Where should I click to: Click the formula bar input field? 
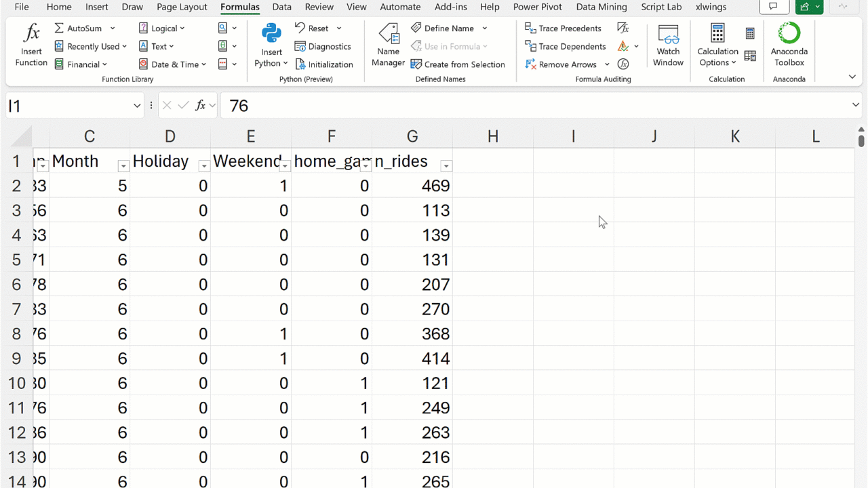coord(536,106)
